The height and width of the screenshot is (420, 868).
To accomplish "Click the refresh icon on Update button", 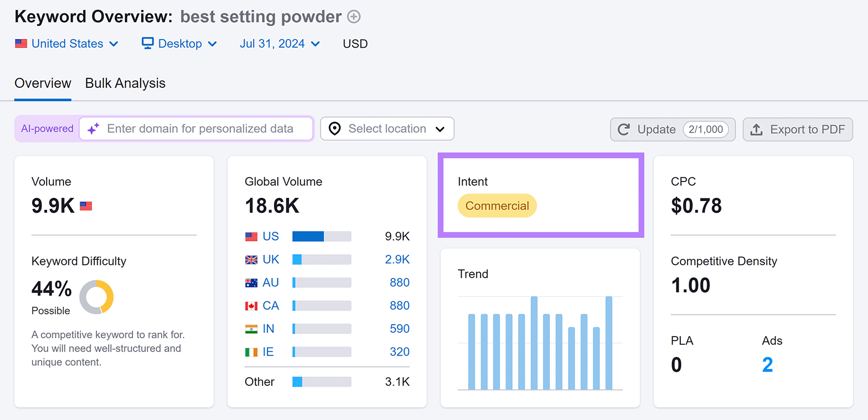I will tap(624, 130).
